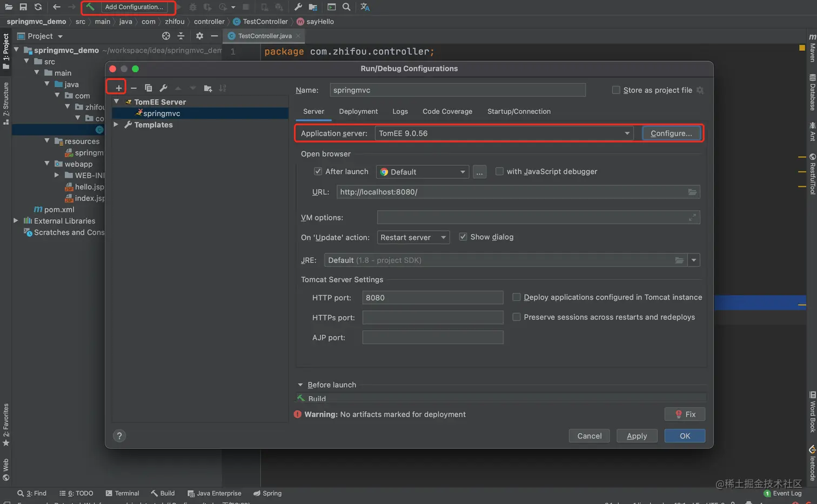Toggle Store as project file checkbox
Screen dimensions: 817x504
click(616, 90)
